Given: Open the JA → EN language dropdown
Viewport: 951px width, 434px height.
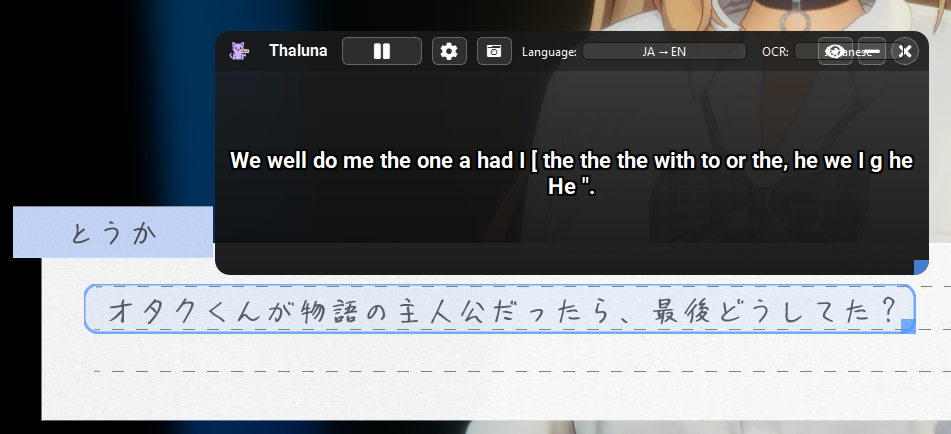Looking at the screenshot, I should 664,52.
